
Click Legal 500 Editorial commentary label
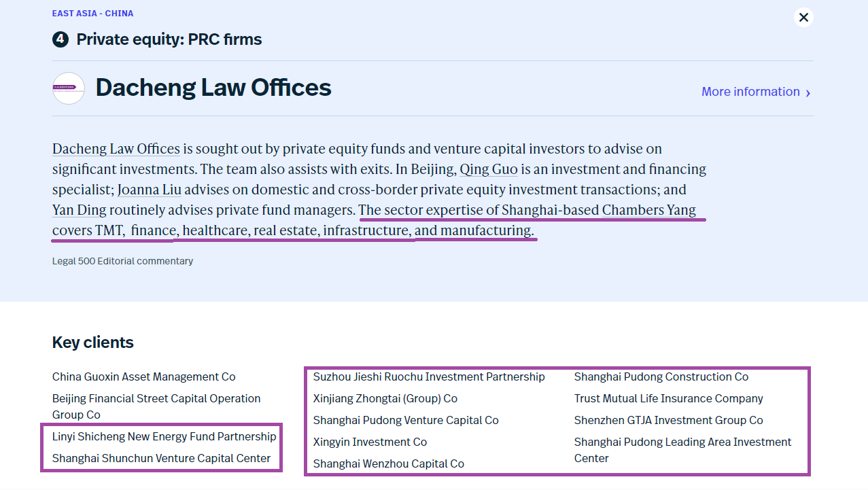[x=123, y=261]
